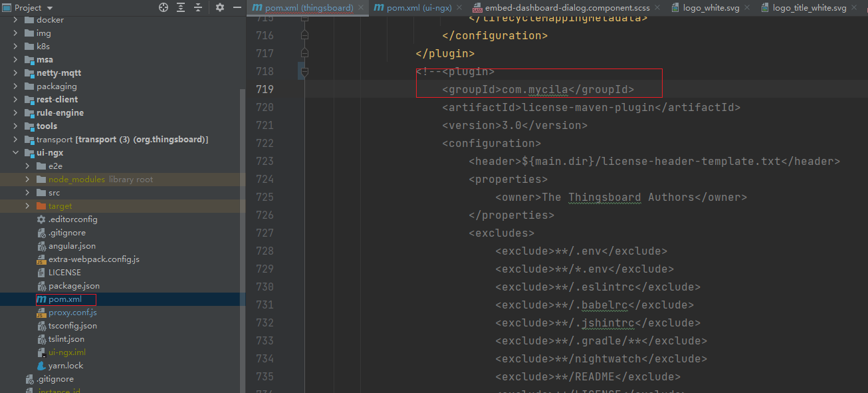Click the LICENSE file icon
The image size is (868, 393).
[x=41, y=273]
